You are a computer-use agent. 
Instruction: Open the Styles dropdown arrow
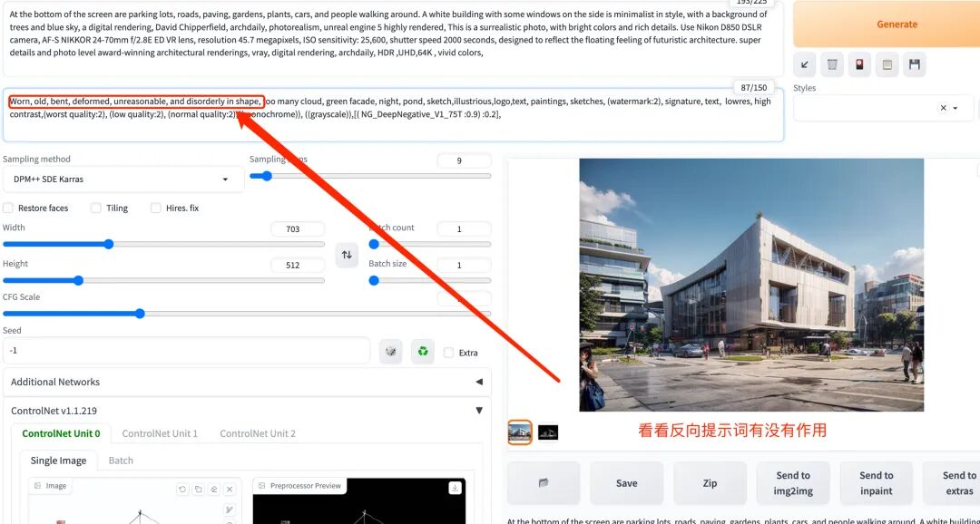point(955,108)
